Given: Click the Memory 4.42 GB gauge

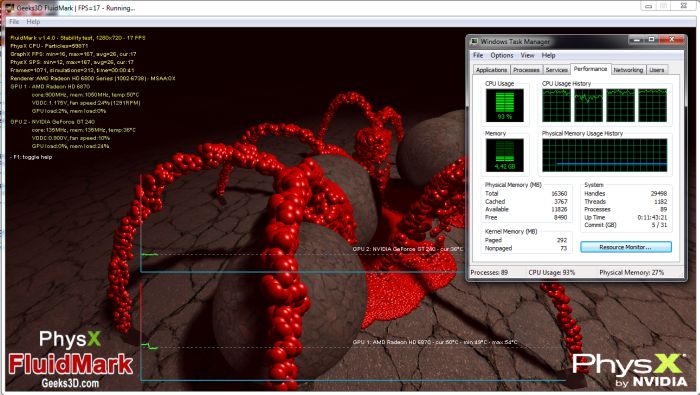Looking at the screenshot, I should pyautogui.click(x=504, y=155).
